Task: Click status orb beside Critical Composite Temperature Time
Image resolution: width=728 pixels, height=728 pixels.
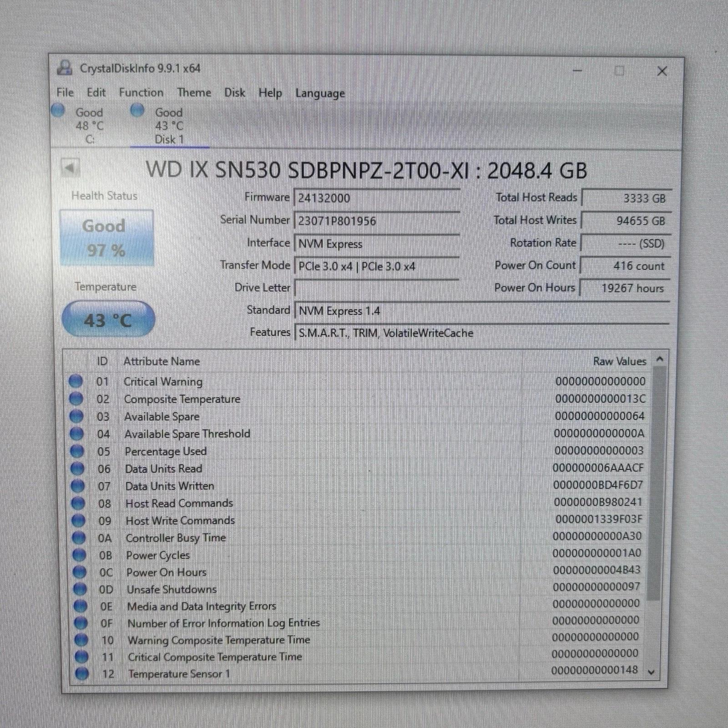Action: pos(81,657)
